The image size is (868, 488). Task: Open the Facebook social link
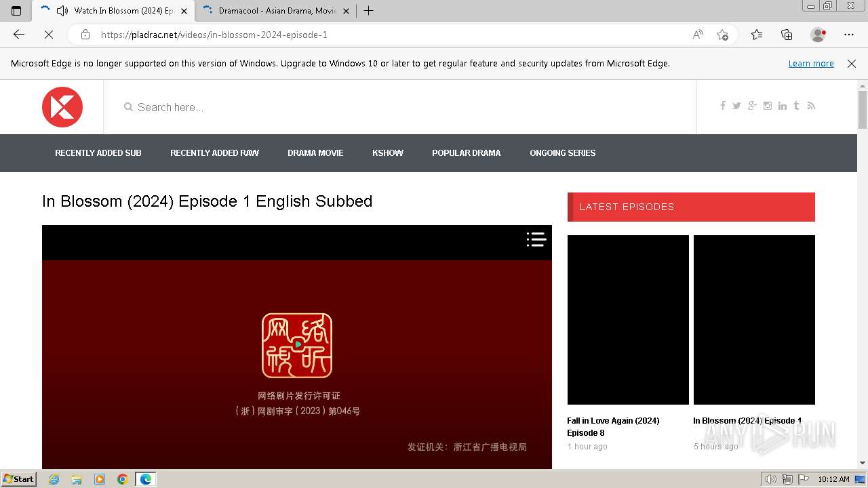pos(723,106)
